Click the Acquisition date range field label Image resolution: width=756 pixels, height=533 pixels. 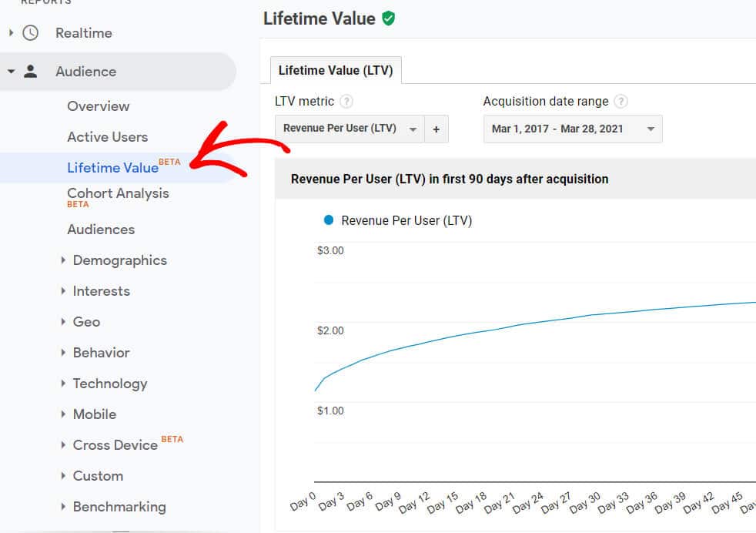coord(546,102)
